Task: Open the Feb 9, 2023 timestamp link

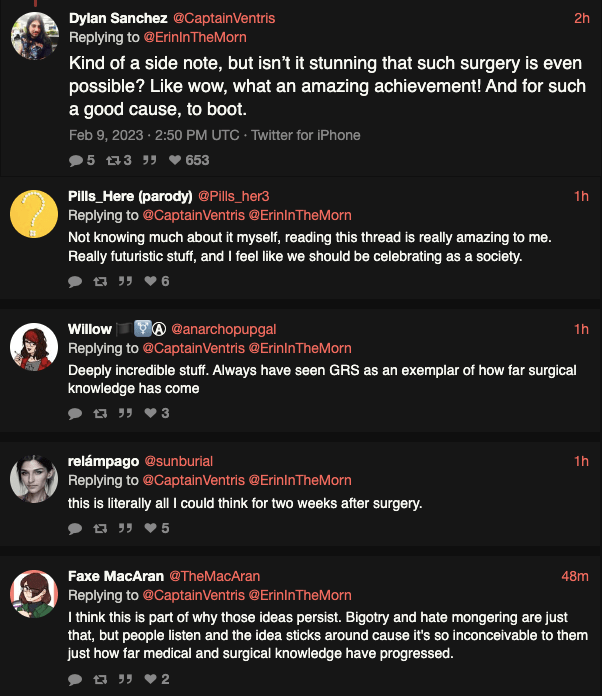Action: pos(140,135)
